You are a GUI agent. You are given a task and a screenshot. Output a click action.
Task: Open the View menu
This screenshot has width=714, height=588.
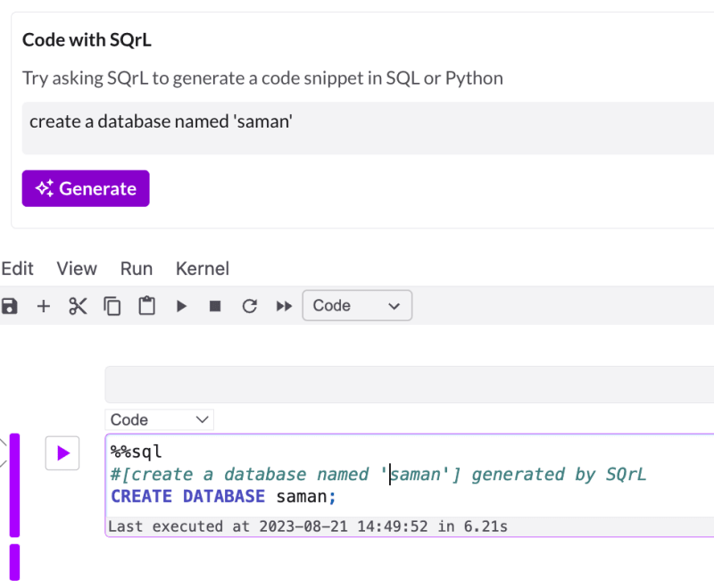coord(77,269)
